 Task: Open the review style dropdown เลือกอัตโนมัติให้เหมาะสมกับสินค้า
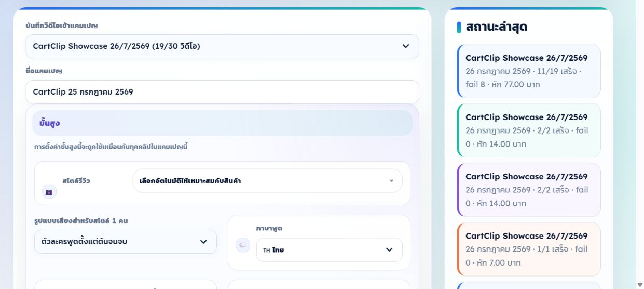(x=267, y=181)
